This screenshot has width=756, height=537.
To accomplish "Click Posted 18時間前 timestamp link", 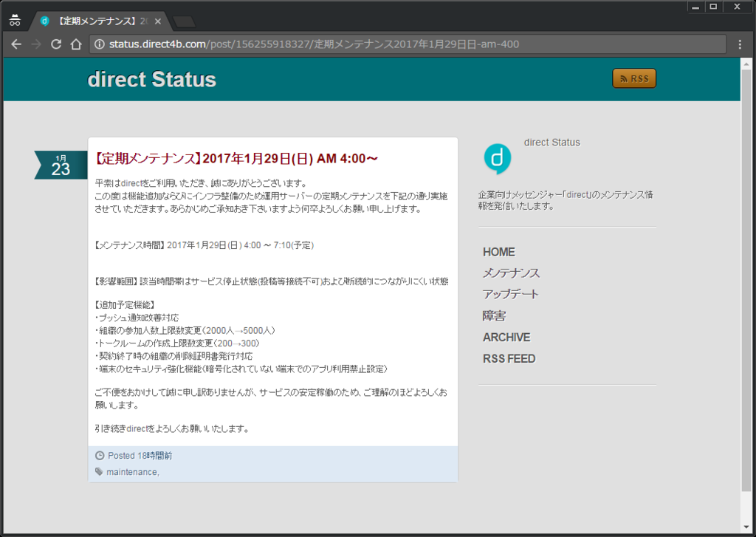I will point(140,456).
